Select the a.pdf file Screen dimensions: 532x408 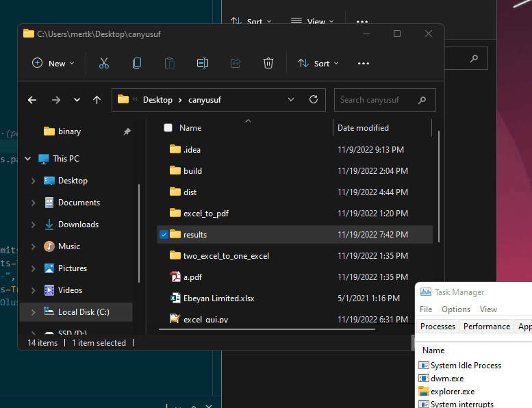[x=192, y=277]
